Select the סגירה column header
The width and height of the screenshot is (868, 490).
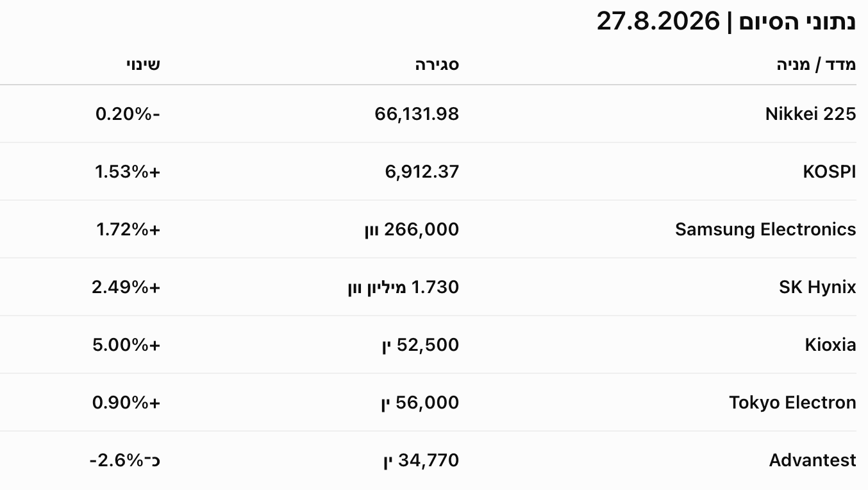point(437,64)
